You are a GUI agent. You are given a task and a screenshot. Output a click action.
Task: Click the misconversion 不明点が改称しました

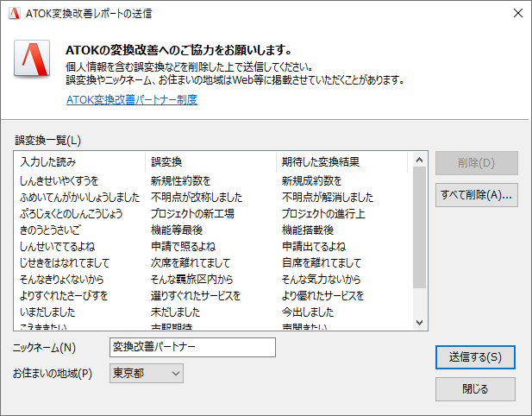197,198
